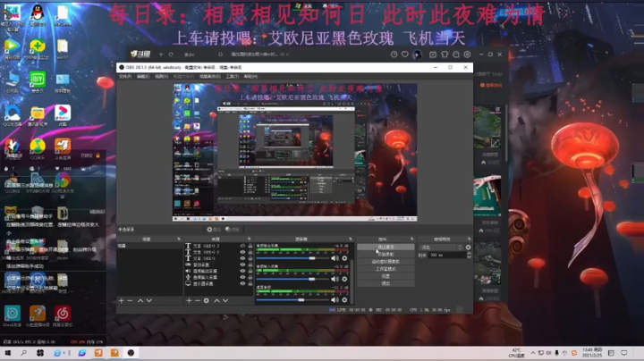
Task: Remove selected source with minus button
Action: (198, 301)
